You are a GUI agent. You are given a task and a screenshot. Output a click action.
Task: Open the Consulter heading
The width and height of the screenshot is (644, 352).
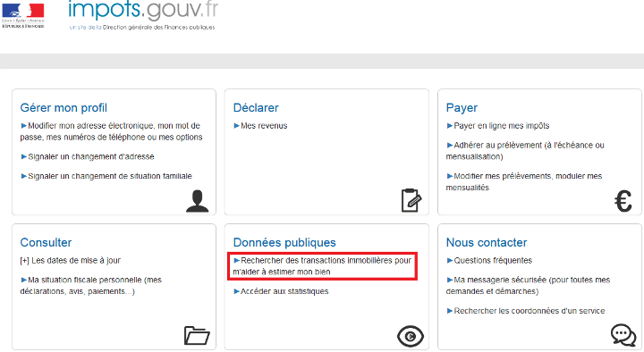click(46, 242)
